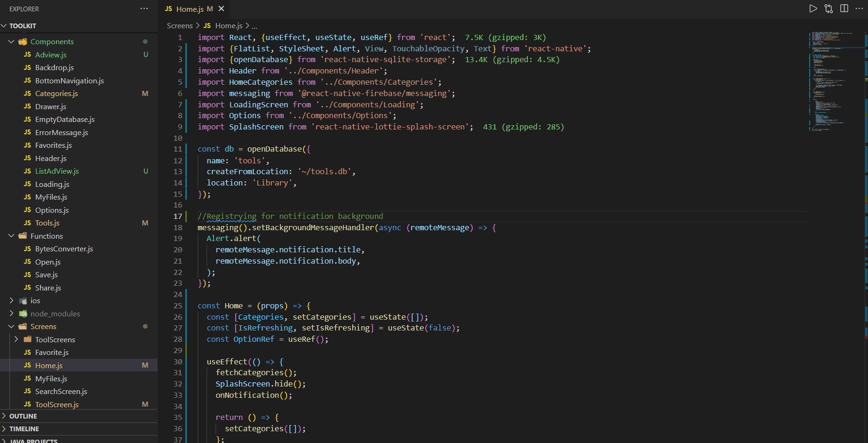
Task: Click the 'Registrying' comment on line 17
Action: point(231,216)
